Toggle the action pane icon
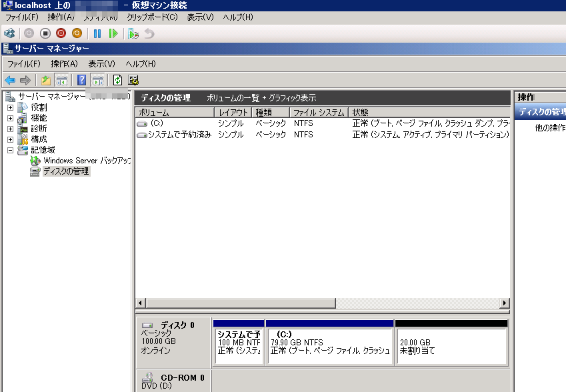Screen dimensions: 566x392 click(98, 80)
